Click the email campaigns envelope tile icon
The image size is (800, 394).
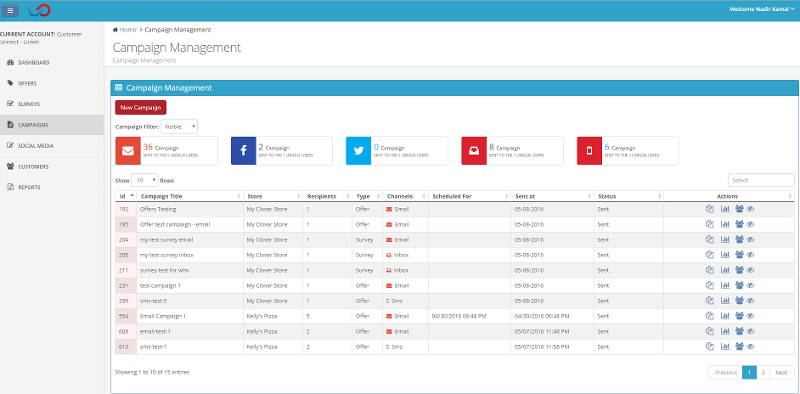point(128,151)
